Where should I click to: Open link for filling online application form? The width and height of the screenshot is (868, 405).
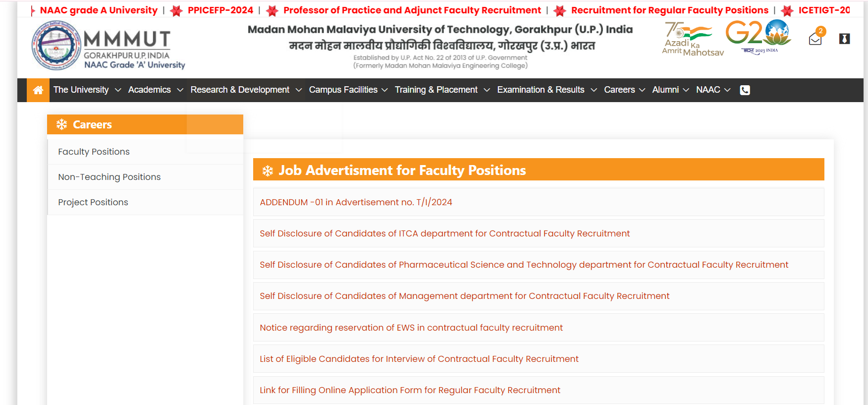[539, 390]
